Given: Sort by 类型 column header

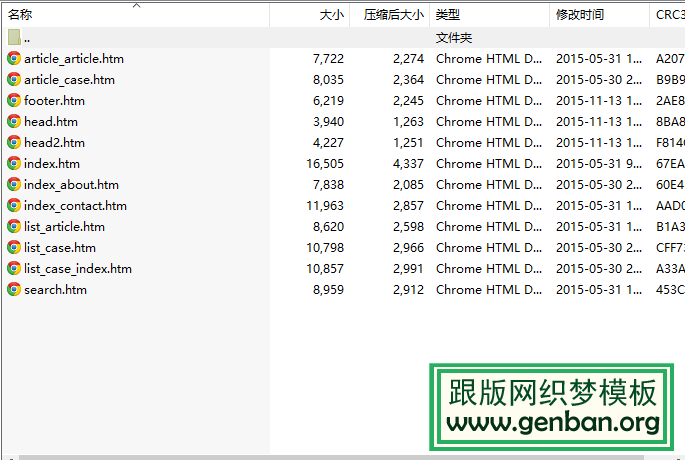Looking at the screenshot, I should (448, 16).
